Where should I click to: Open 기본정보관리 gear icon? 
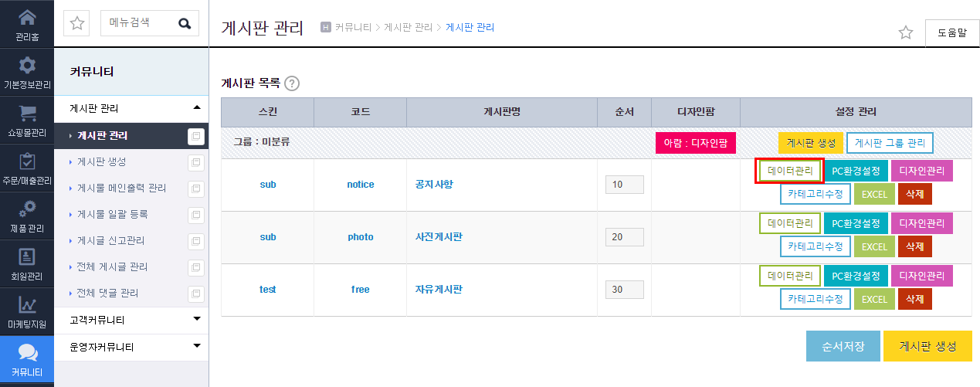coord(27,65)
